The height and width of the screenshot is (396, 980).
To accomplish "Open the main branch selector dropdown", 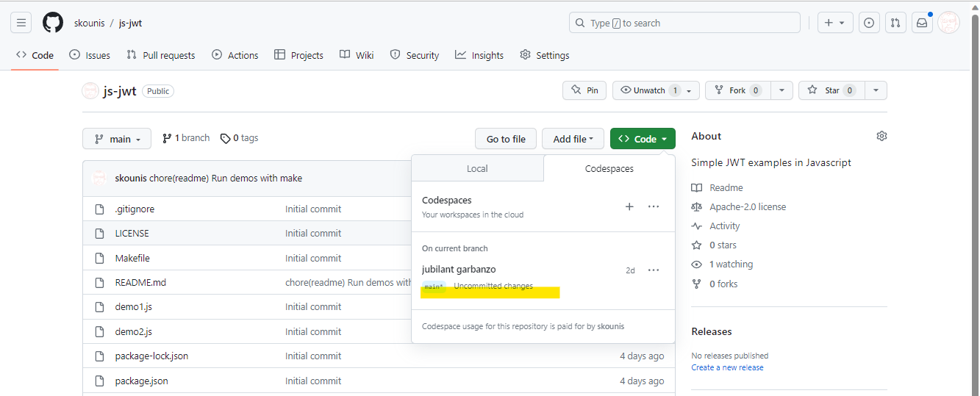I will click(117, 139).
